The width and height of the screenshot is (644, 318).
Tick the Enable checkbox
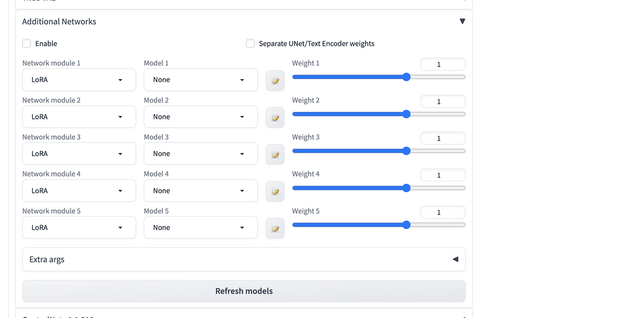point(26,43)
